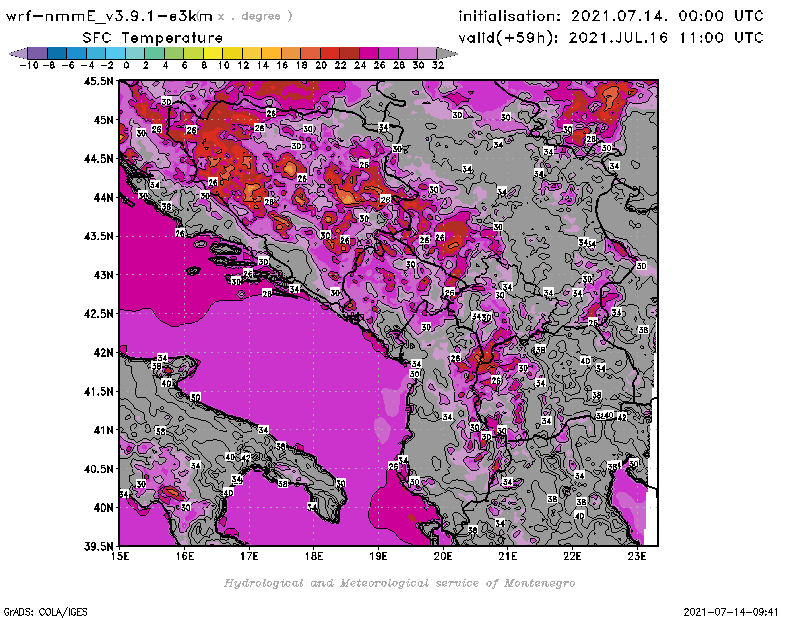This screenshot has width=800, height=618.
Task: Click the legend value '0'
Action: coord(126,65)
